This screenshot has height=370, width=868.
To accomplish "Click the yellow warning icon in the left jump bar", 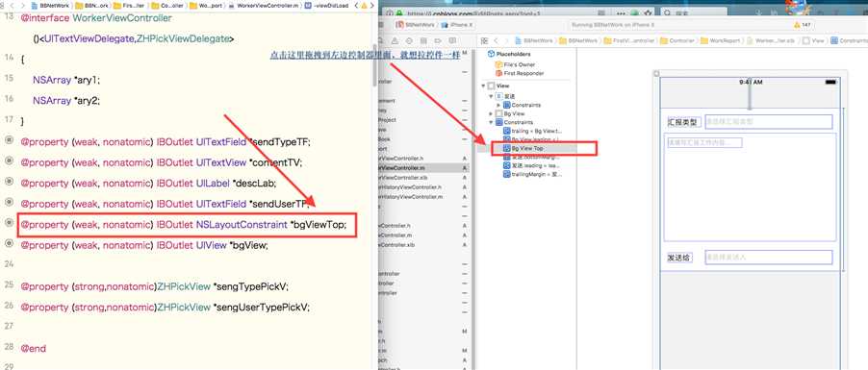I will [364, 6].
